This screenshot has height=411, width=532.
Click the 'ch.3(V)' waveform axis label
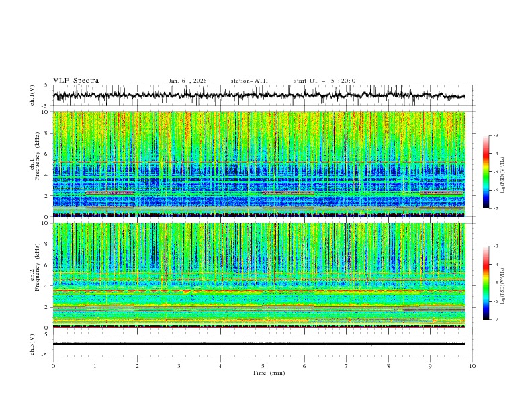[x=32, y=345]
